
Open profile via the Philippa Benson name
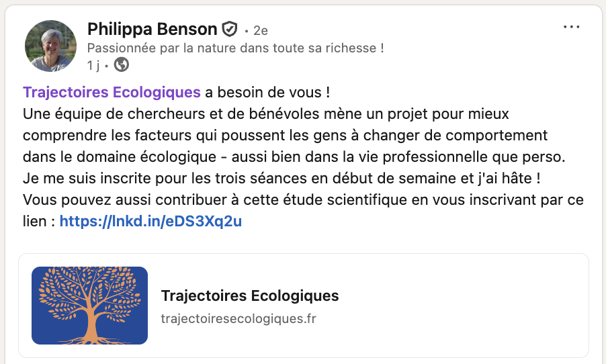(x=153, y=30)
